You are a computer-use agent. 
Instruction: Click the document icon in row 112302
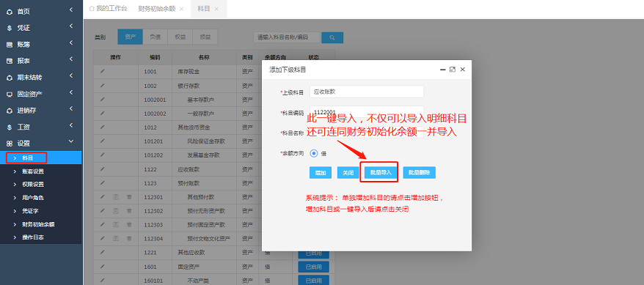(x=116, y=211)
